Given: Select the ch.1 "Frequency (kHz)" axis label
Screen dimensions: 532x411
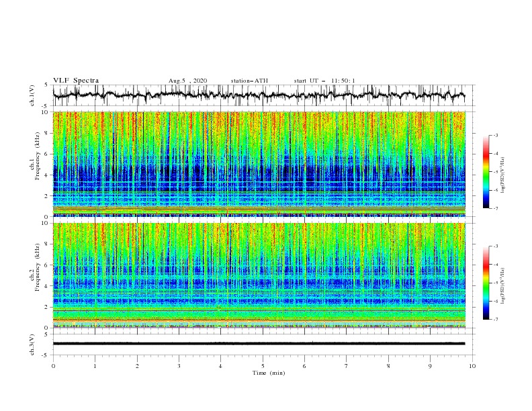Looking at the screenshot, I should pyautogui.click(x=38, y=156).
